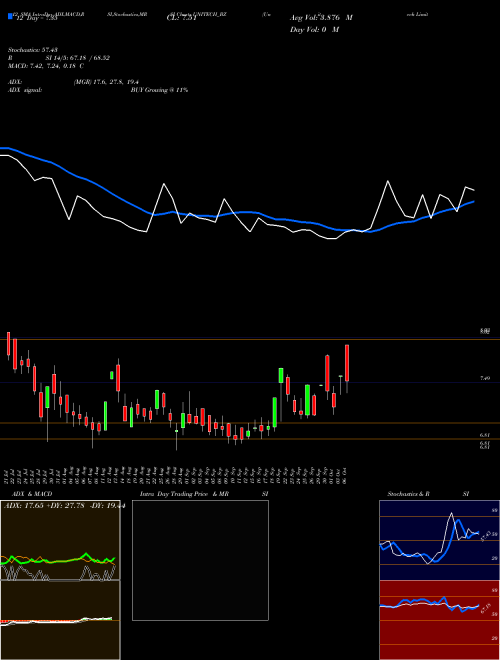500x660 pixels.
Task: Click the 'ADX signal:' label
Action: pyautogui.click(x=25, y=90)
